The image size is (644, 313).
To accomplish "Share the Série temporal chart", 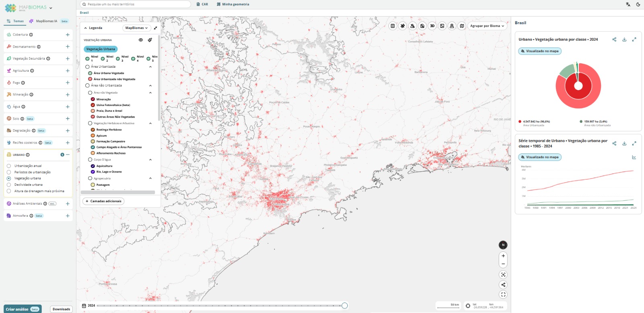I will click(614, 143).
